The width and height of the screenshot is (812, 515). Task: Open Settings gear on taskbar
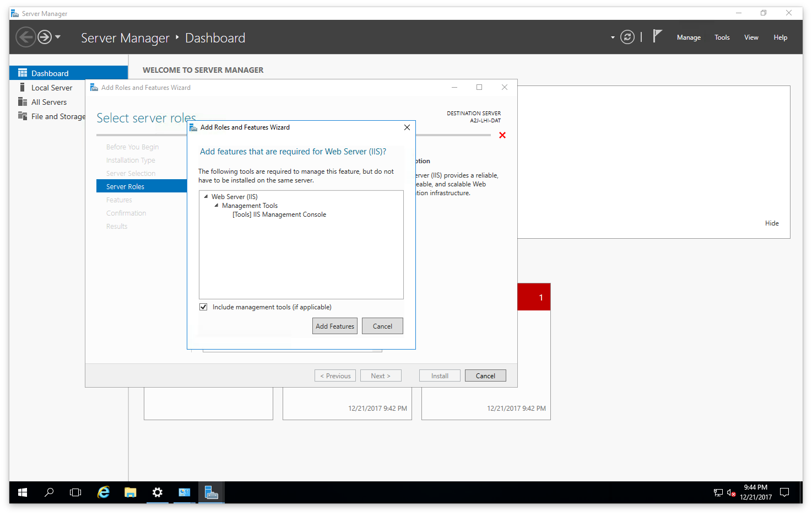pyautogui.click(x=157, y=492)
